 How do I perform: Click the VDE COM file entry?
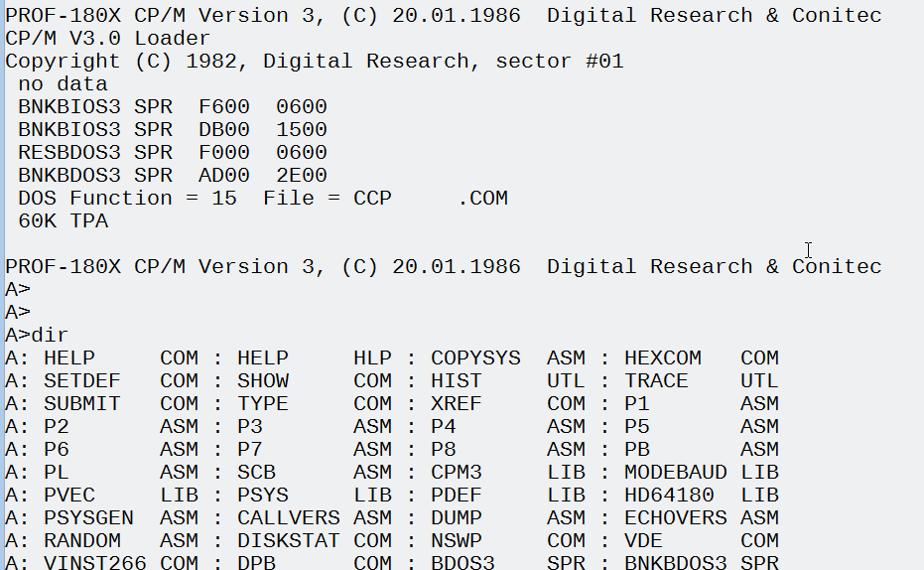[701, 541]
